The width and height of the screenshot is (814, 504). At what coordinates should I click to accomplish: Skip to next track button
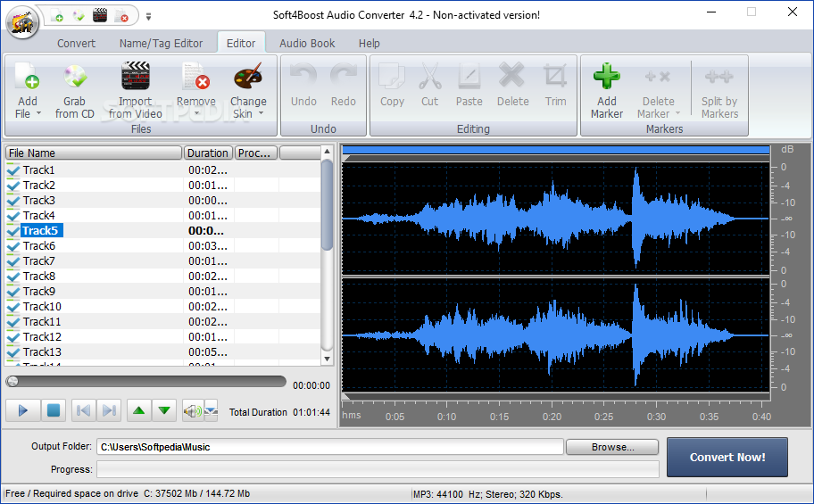point(109,410)
